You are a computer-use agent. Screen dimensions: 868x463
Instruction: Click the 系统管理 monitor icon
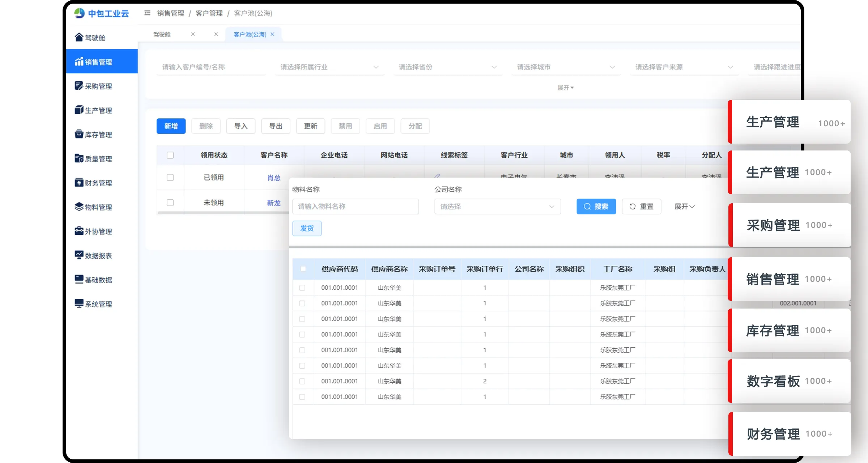point(79,303)
